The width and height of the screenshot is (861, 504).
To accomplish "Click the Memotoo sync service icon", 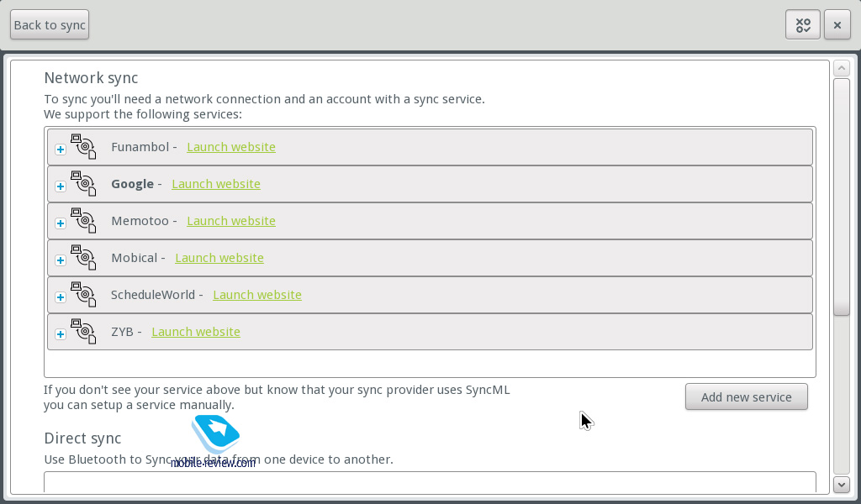I will tap(83, 220).
